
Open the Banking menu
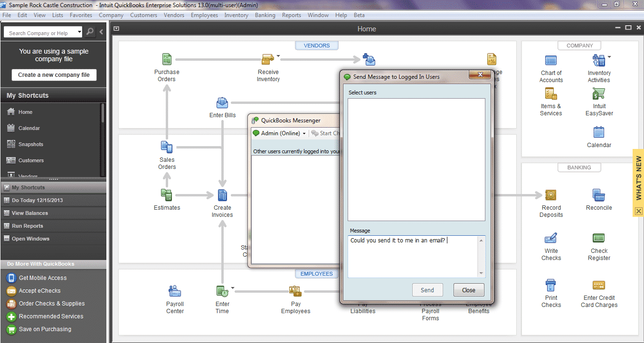pos(265,15)
